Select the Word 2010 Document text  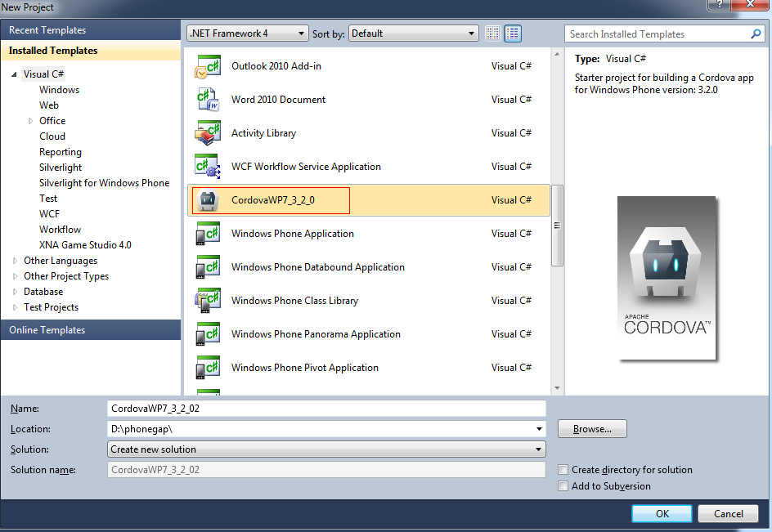(278, 100)
